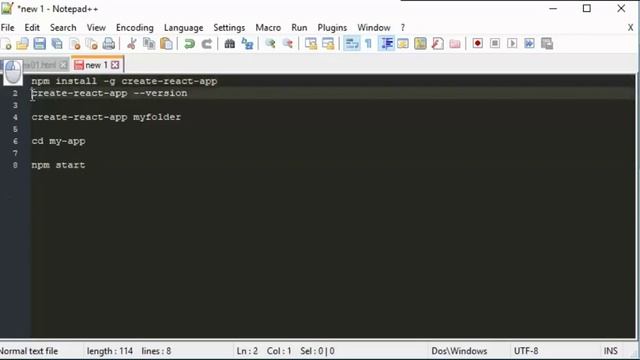Start macro recording with red dot icon
The height and width of the screenshot is (360, 640).
tap(478, 44)
